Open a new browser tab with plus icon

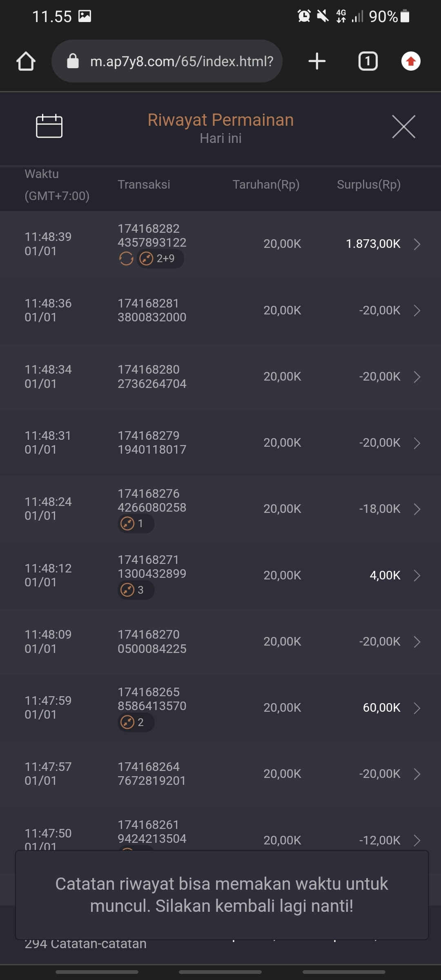point(317,61)
